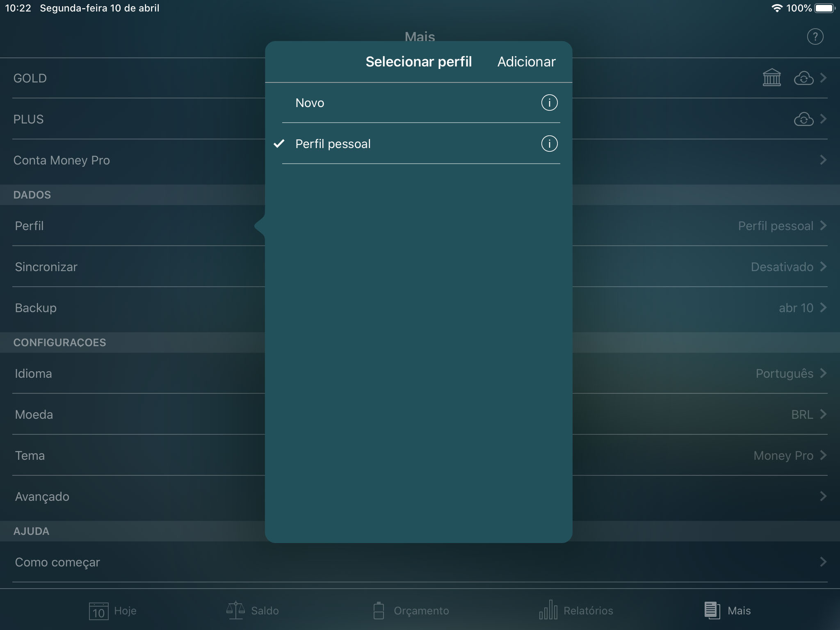Open the PLUS subscription row

(420, 119)
